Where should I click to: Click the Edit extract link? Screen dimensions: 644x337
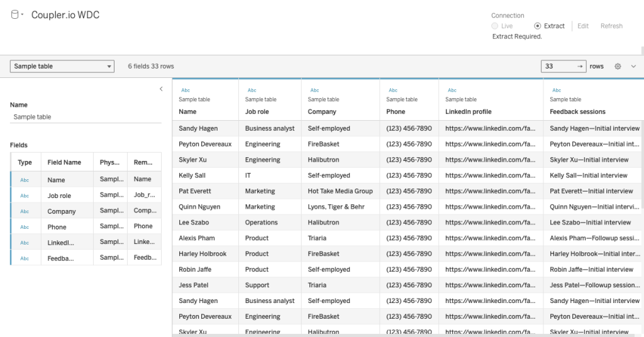583,26
